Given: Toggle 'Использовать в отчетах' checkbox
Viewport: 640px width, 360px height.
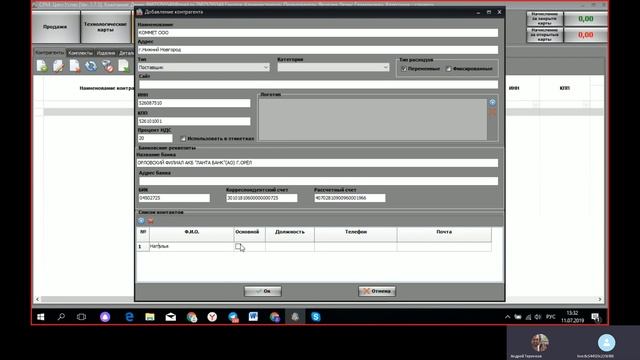Looking at the screenshot, I should pyautogui.click(x=183, y=139).
